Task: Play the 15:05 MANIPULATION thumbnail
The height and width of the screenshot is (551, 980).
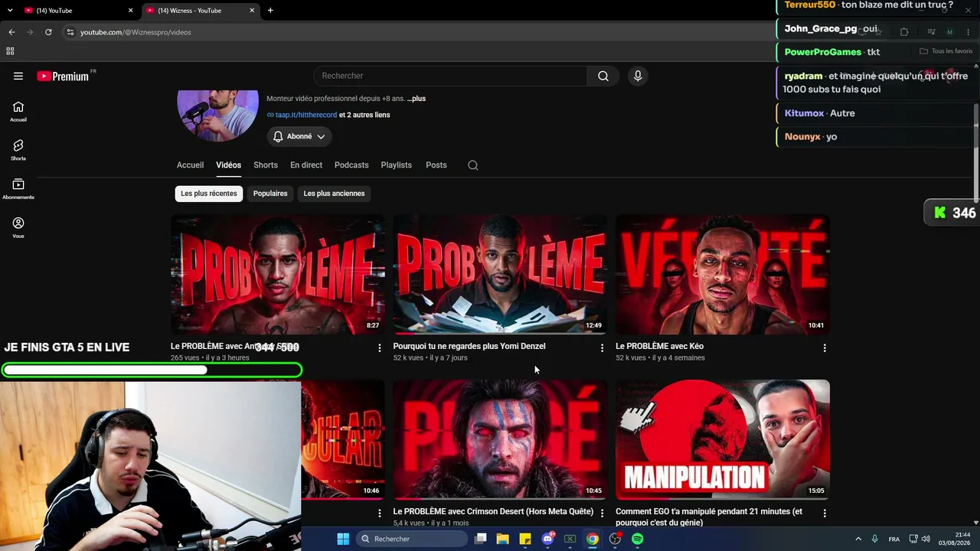Action: tap(723, 439)
